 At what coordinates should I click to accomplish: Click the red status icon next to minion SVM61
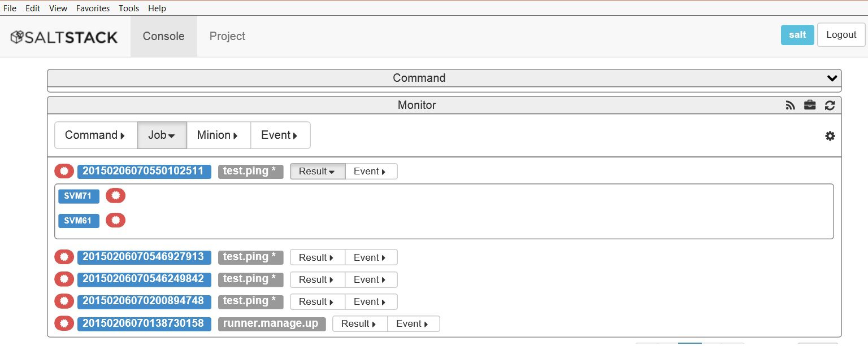coord(115,220)
